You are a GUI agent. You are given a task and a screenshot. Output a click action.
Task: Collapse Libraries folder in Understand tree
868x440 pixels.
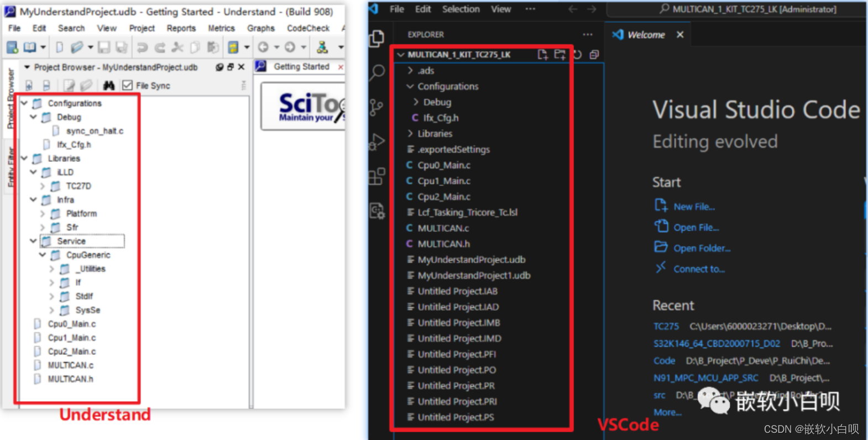point(24,159)
